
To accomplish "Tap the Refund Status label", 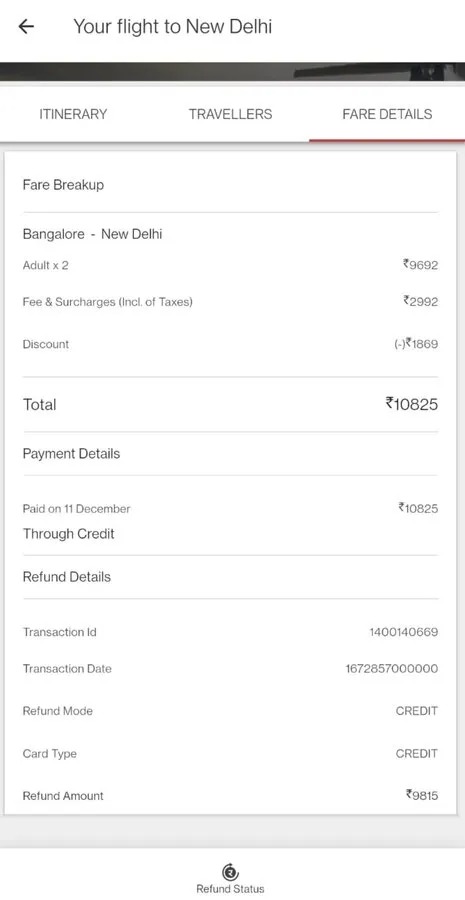I will (230, 889).
